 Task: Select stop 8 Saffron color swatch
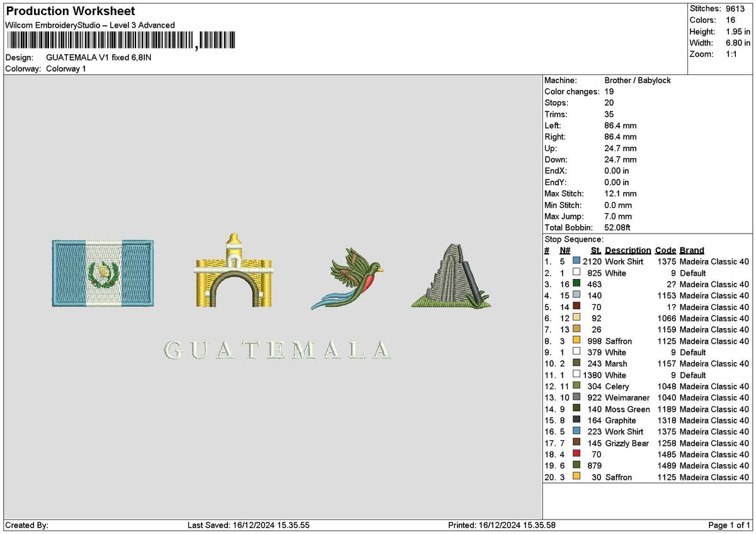(x=576, y=340)
